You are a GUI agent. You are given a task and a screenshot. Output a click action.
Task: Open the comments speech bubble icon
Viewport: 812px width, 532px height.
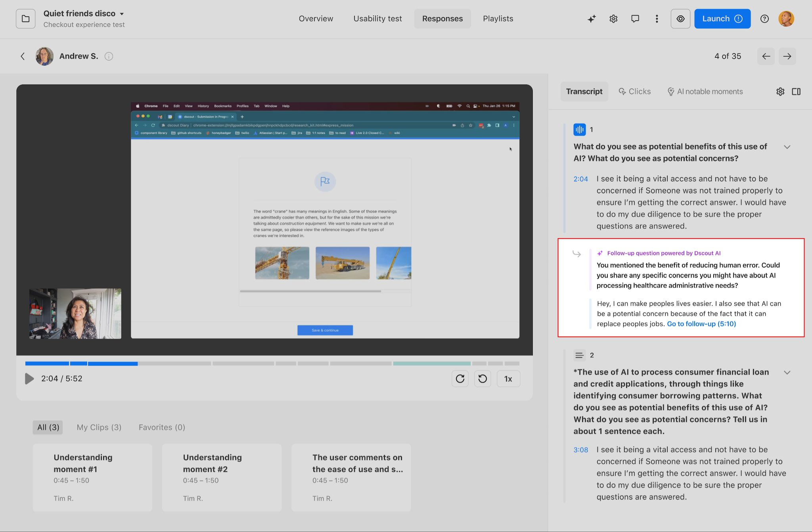[x=635, y=19]
